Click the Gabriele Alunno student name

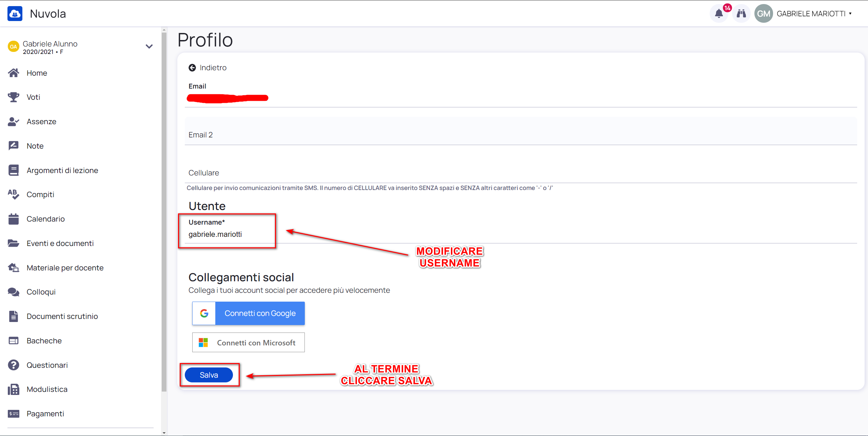tap(50, 44)
